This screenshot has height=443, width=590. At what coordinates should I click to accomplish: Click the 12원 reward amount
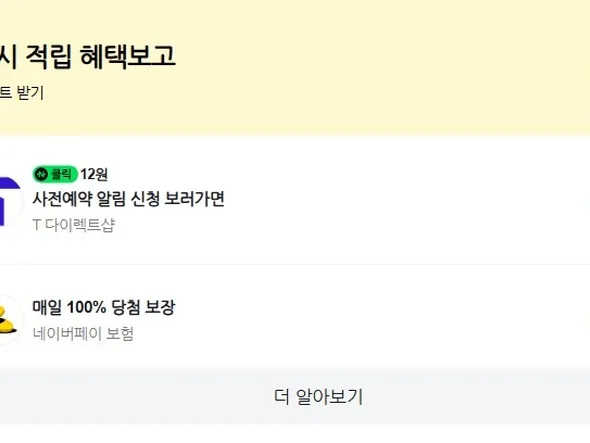[x=94, y=174]
